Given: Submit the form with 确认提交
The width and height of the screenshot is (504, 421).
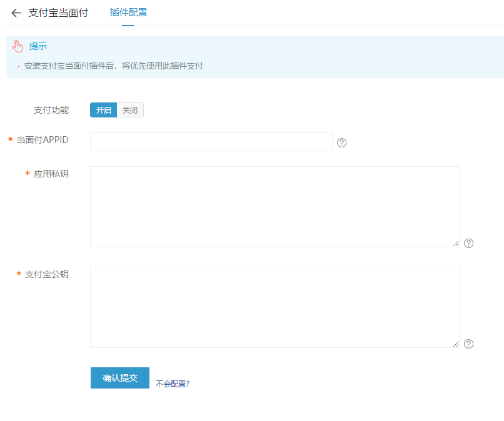Looking at the screenshot, I should pyautogui.click(x=120, y=378).
